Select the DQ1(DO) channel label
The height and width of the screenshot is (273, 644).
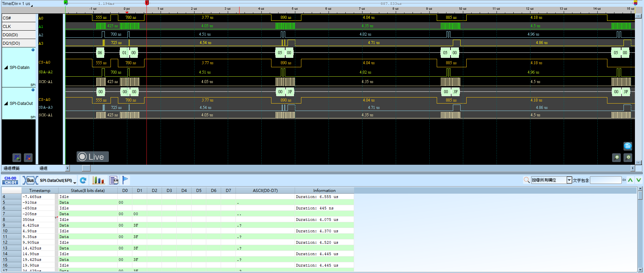(19, 43)
